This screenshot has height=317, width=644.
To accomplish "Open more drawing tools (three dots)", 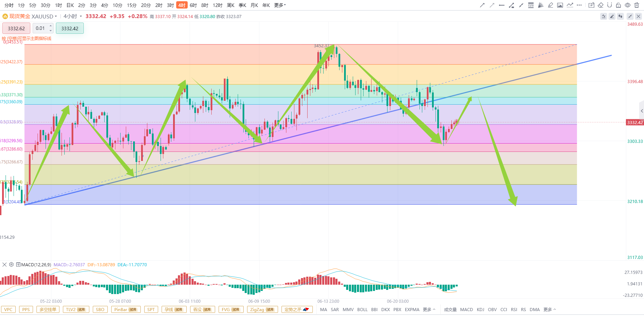I will click(x=579, y=5).
